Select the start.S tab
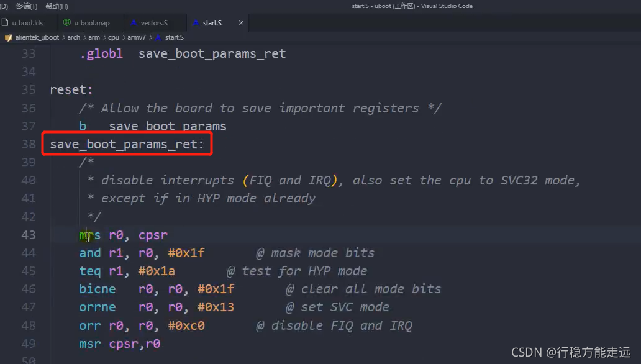 pyautogui.click(x=212, y=23)
